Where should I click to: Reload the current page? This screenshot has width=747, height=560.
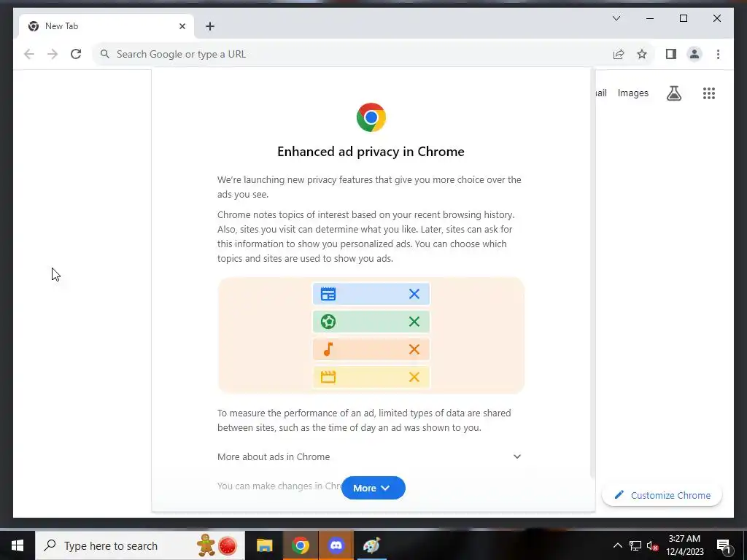click(x=76, y=54)
